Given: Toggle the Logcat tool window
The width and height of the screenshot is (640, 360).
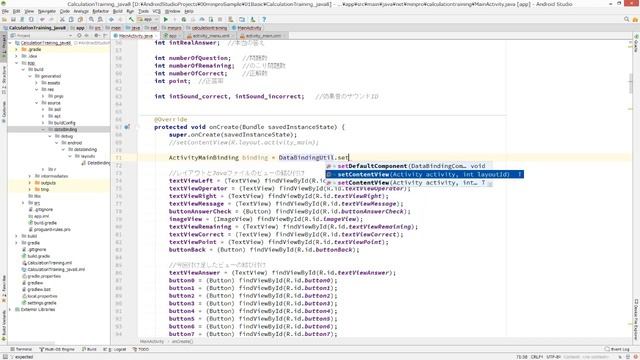Looking at the screenshot, I should click(x=116, y=349).
